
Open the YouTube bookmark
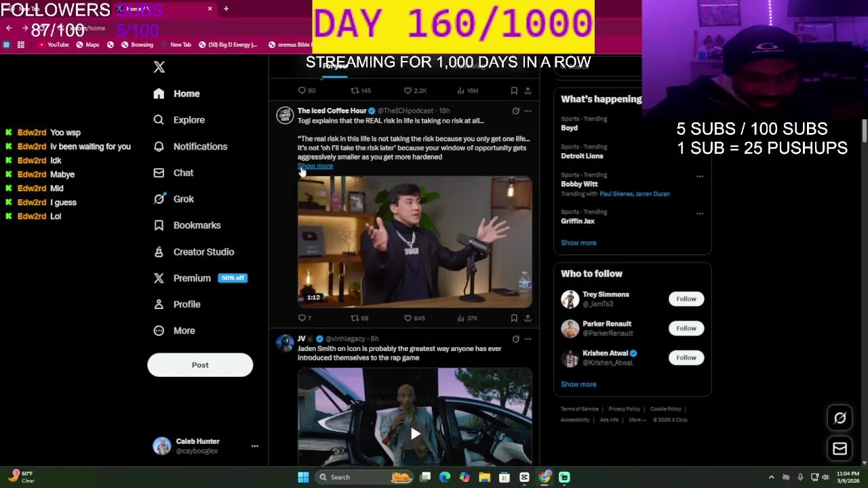click(x=54, y=45)
